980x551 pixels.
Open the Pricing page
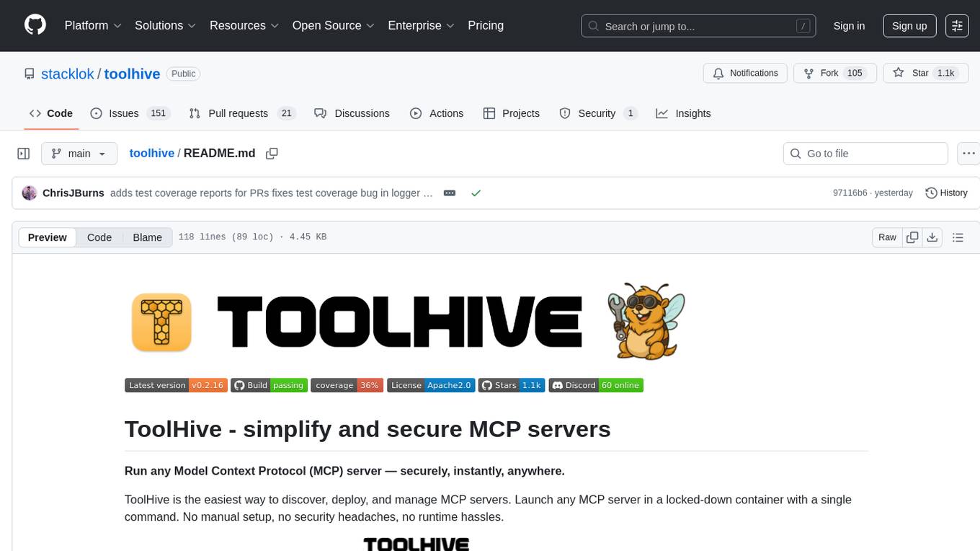pos(486,25)
